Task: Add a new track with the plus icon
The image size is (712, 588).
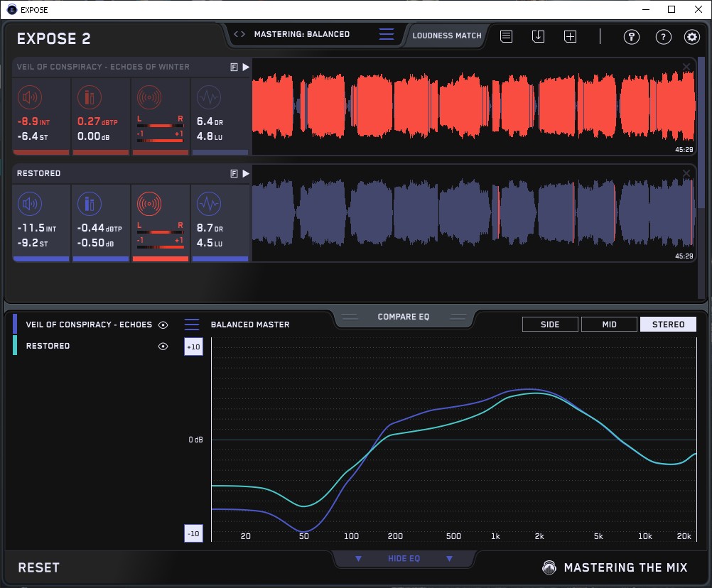Action: 570,36
